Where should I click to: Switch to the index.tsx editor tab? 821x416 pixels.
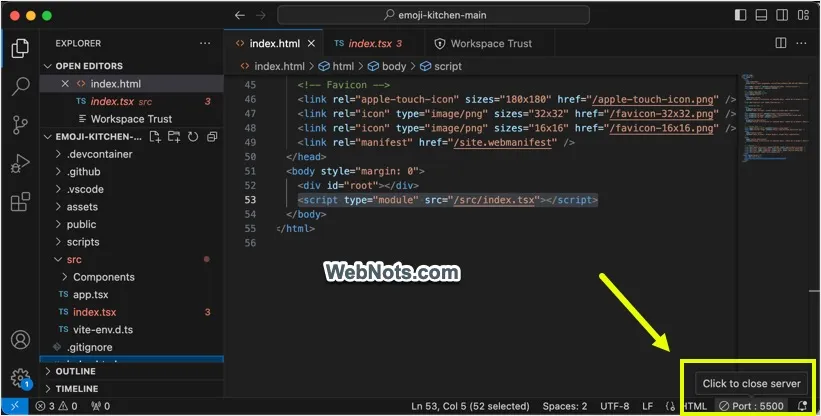[x=367, y=44]
